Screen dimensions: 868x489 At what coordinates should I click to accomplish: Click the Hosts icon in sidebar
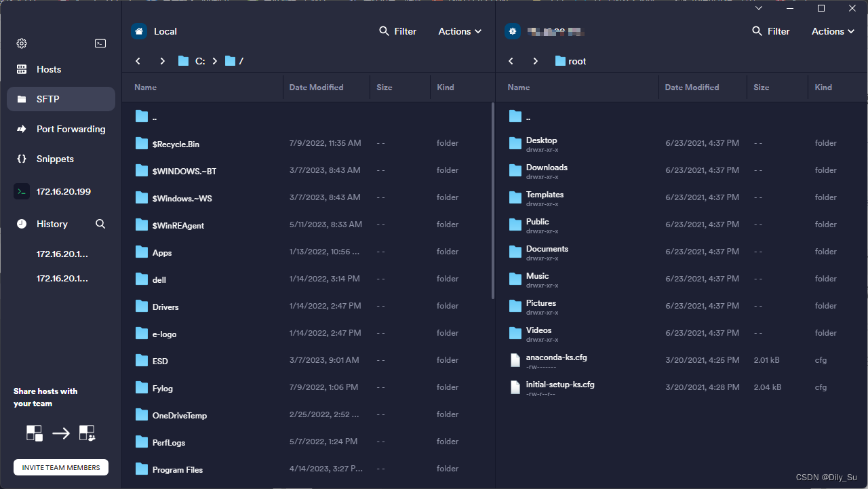tap(22, 69)
